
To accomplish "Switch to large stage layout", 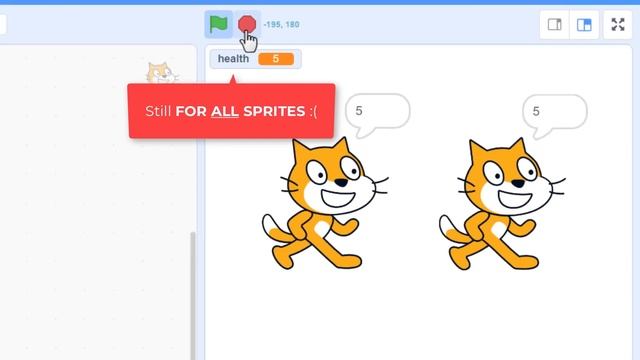I will pos(584,25).
